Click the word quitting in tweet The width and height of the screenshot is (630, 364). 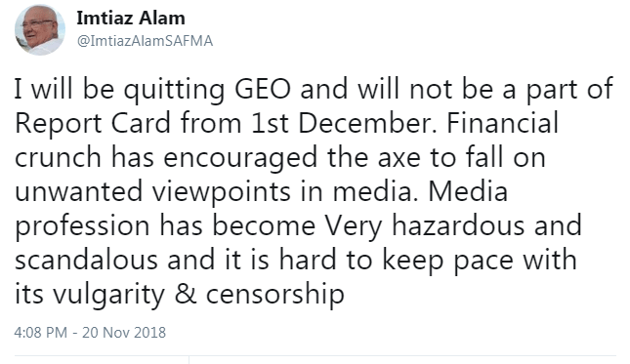point(174,90)
